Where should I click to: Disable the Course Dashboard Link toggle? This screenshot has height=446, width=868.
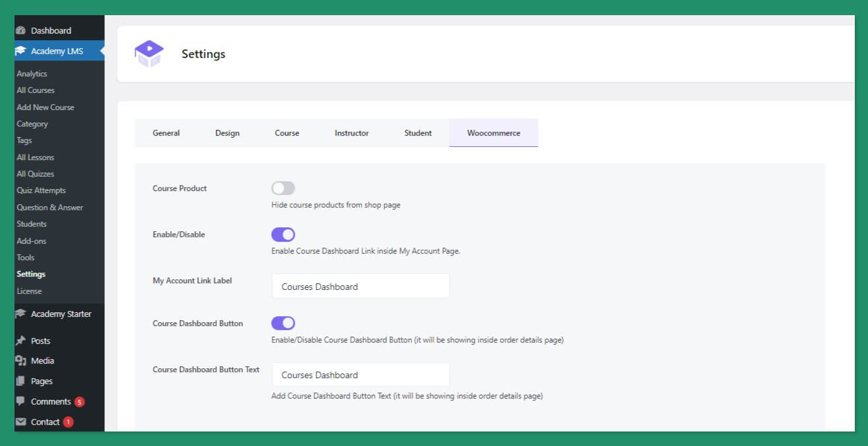tap(283, 235)
